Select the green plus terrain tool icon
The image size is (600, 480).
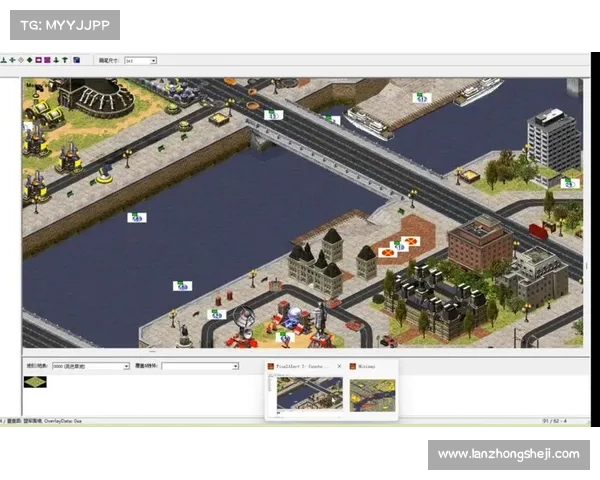tap(13, 60)
